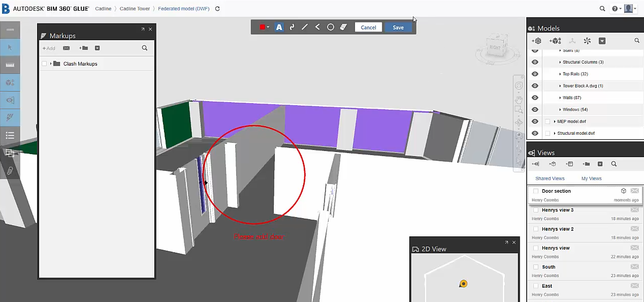Select the text annotation tool

279,27
